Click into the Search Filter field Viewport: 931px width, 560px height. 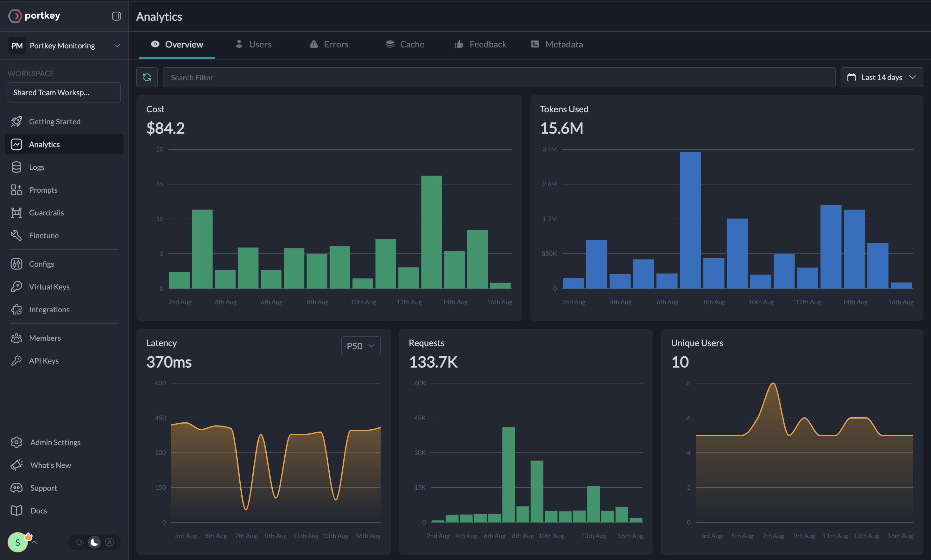[x=498, y=78]
